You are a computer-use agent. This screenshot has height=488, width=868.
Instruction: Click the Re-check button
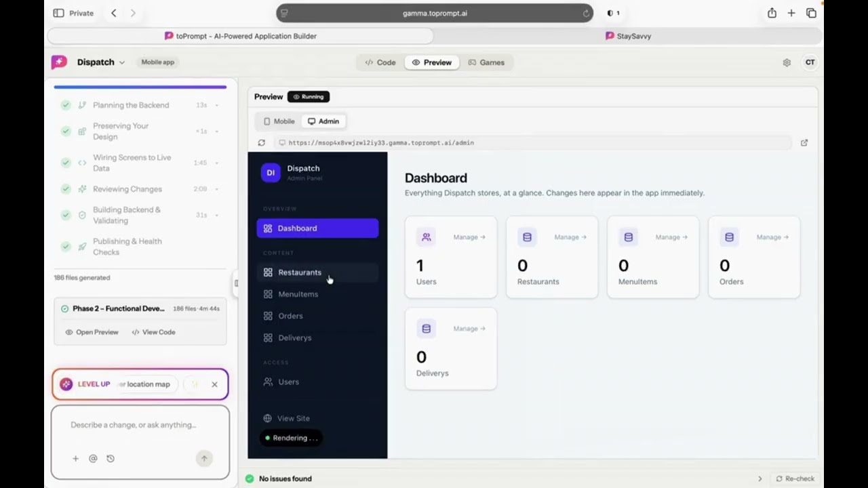pyautogui.click(x=795, y=479)
